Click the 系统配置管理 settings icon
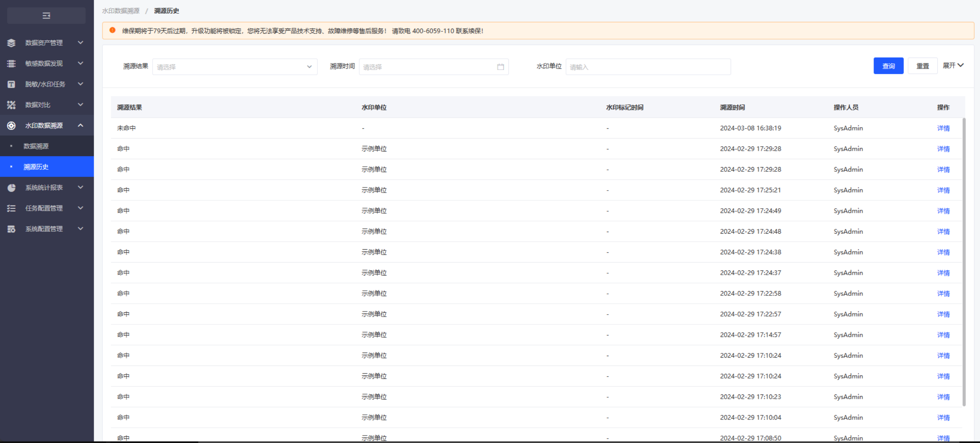Image resolution: width=980 pixels, height=443 pixels. [11, 229]
